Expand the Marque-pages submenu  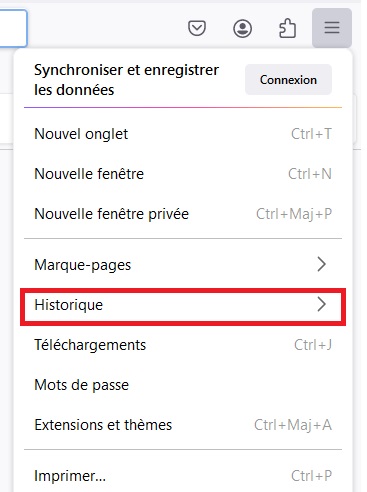pyautogui.click(x=183, y=265)
